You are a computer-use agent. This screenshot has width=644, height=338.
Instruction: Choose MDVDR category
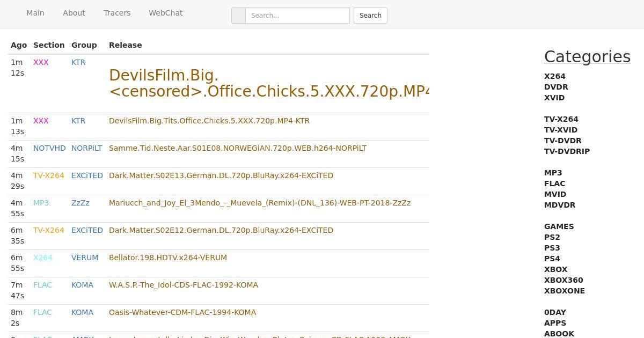click(x=560, y=205)
